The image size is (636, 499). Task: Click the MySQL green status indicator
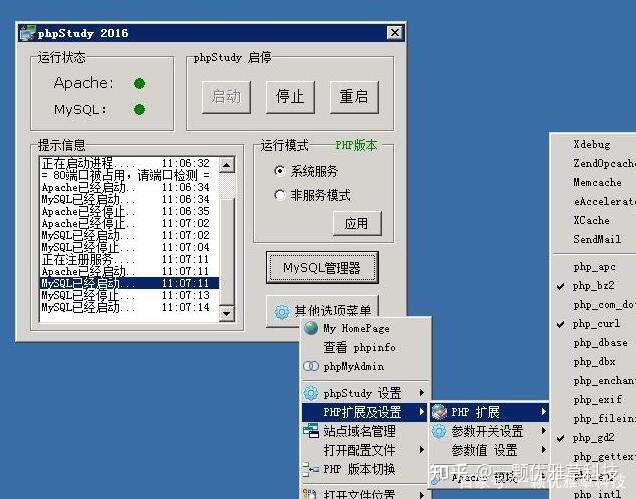(x=140, y=110)
